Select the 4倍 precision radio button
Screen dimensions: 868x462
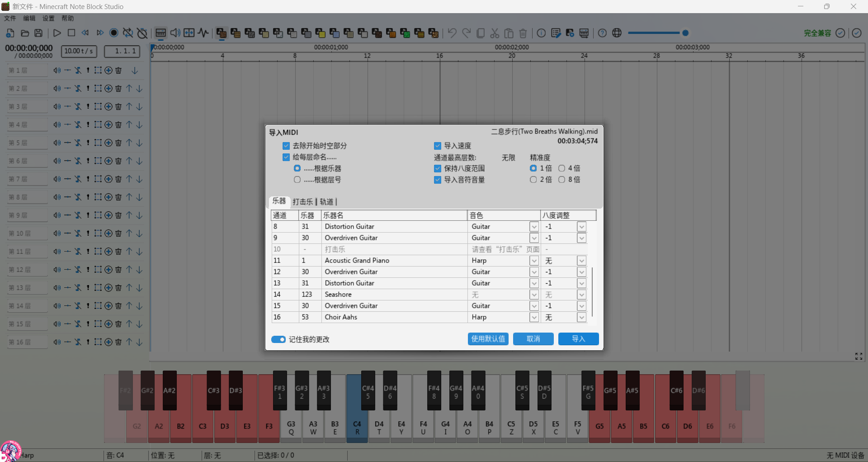pyautogui.click(x=561, y=168)
